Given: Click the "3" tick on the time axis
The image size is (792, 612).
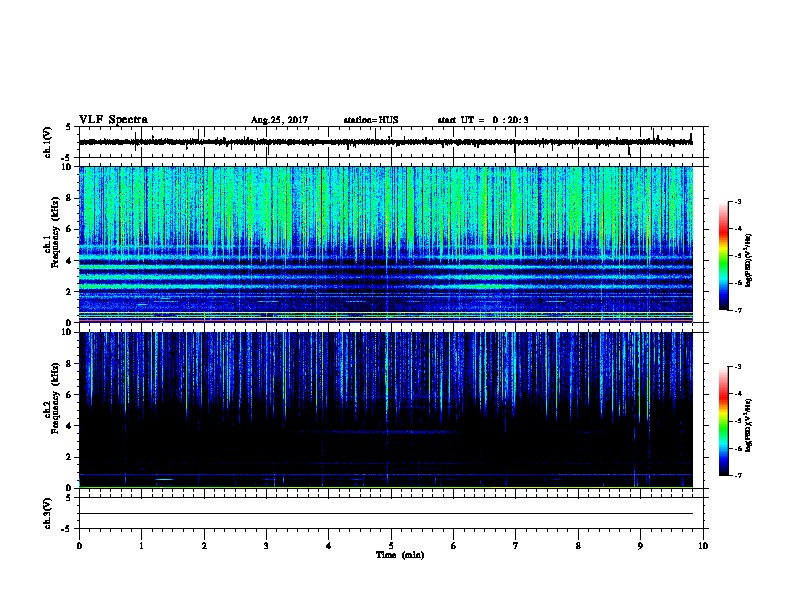Looking at the screenshot, I should point(266,546).
